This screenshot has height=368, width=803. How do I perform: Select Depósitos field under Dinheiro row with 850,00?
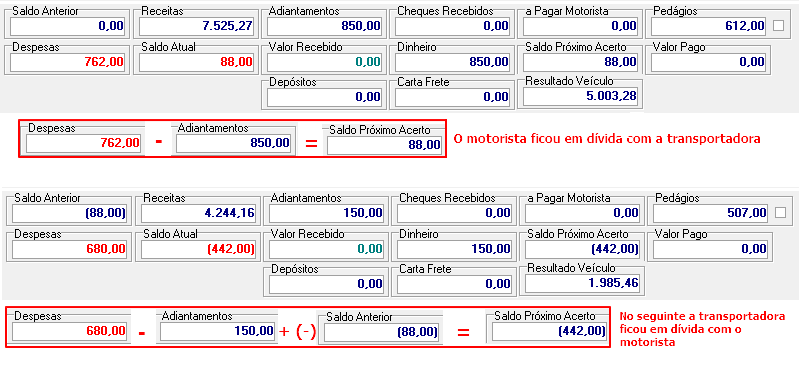click(x=325, y=96)
